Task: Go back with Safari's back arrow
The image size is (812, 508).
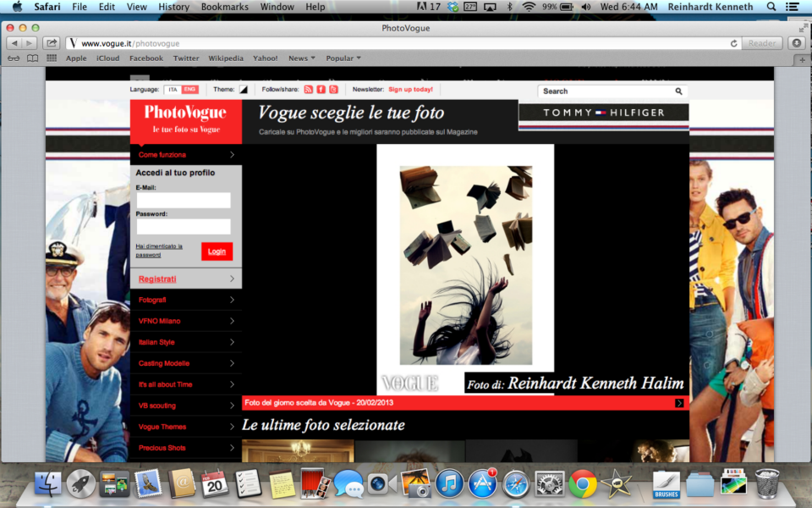Action: pyautogui.click(x=14, y=43)
